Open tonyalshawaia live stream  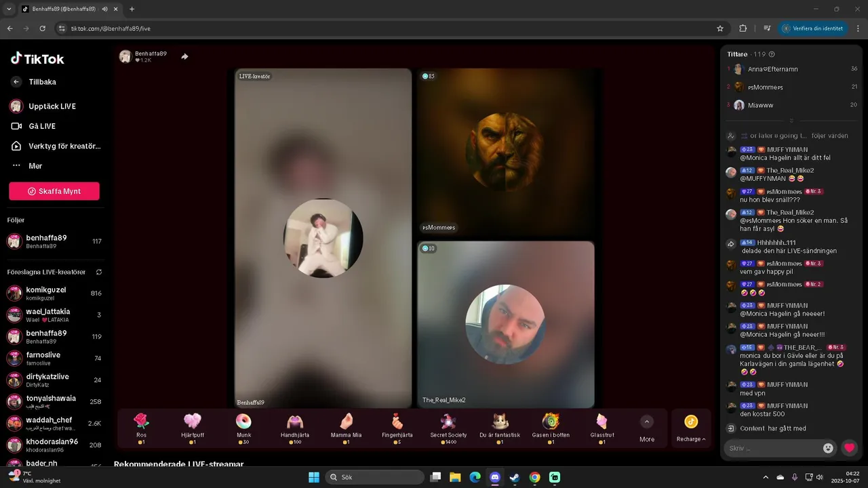(x=54, y=401)
